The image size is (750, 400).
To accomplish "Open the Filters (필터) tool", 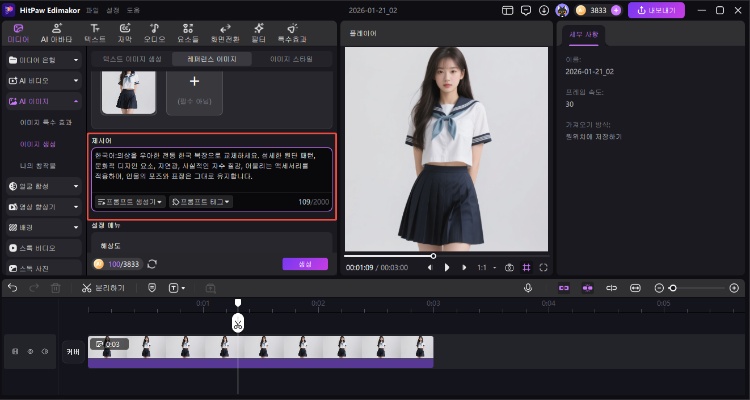I will coord(259,33).
